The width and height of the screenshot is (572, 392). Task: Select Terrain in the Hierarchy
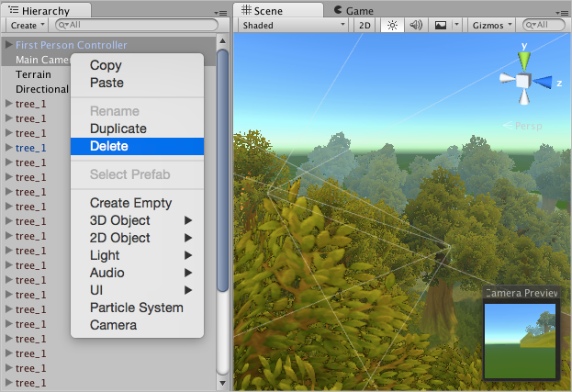pos(33,74)
